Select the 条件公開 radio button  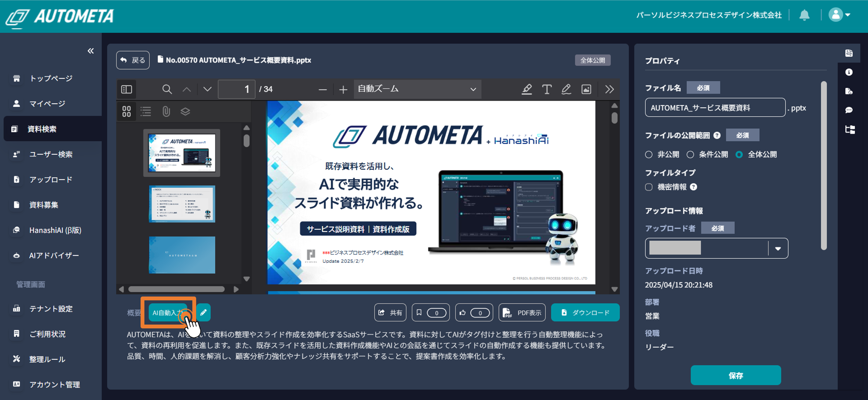690,155
